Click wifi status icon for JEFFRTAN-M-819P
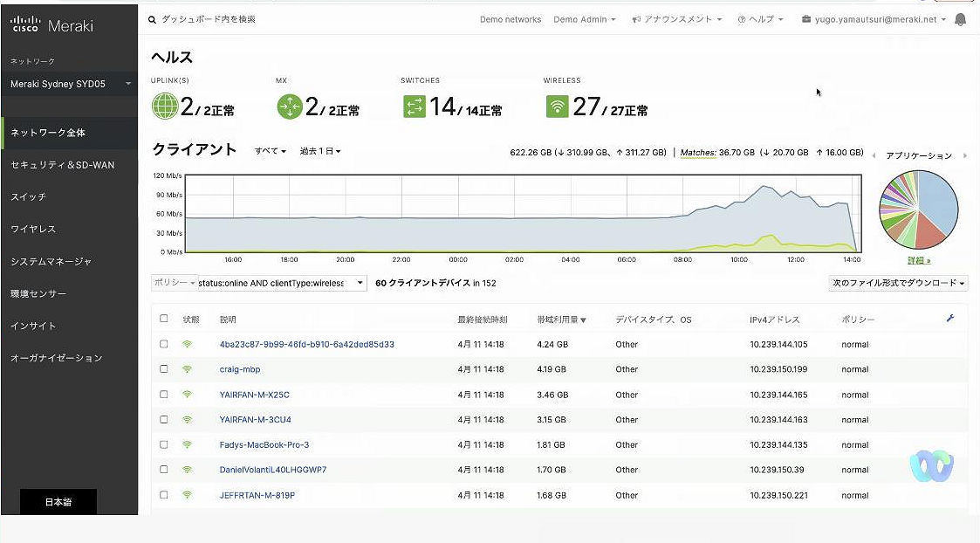Screen dimensions: 980x543 [x=187, y=494]
